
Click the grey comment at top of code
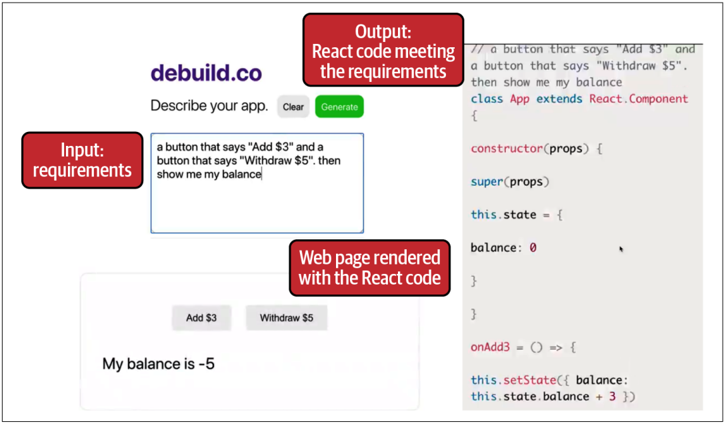[x=583, y=66]
